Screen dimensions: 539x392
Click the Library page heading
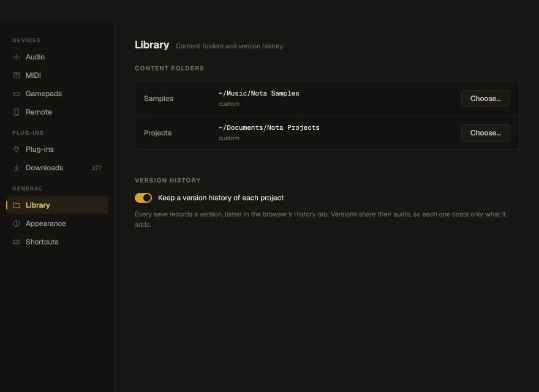click(152, 45)
